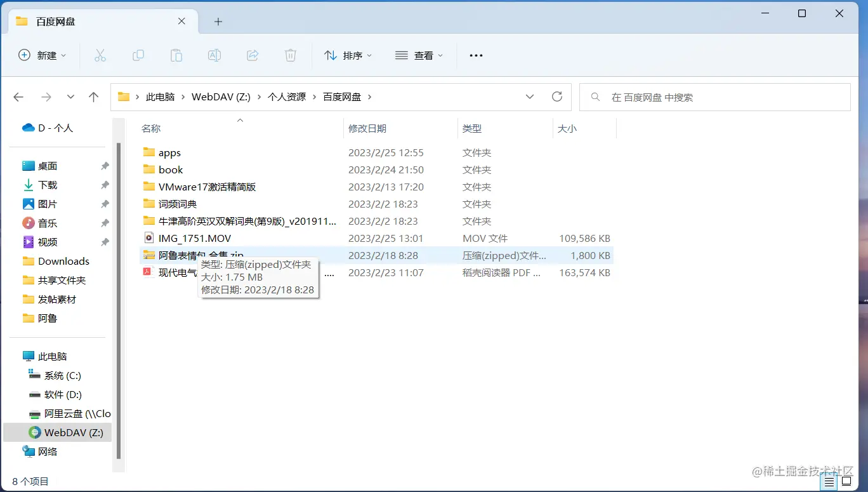The image size is (868, 492).
Task: Go up one folder level arrow
Action: coord(94,97)
